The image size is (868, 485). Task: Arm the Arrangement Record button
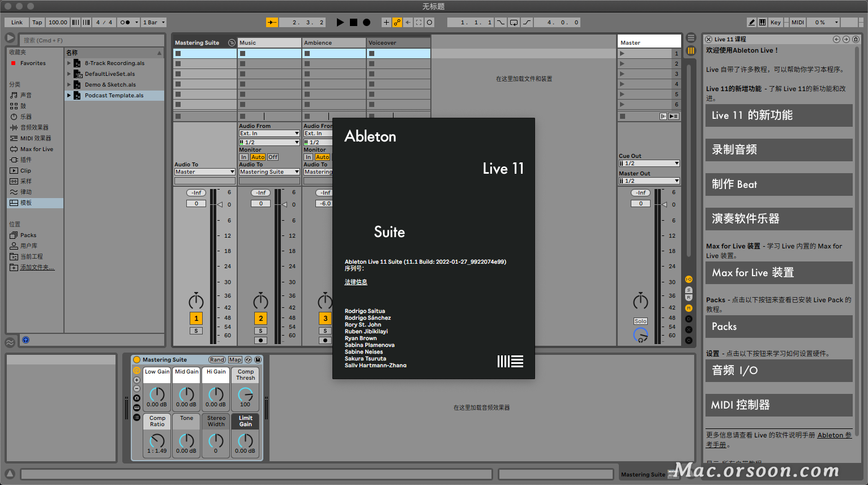(x=366, y=22)
